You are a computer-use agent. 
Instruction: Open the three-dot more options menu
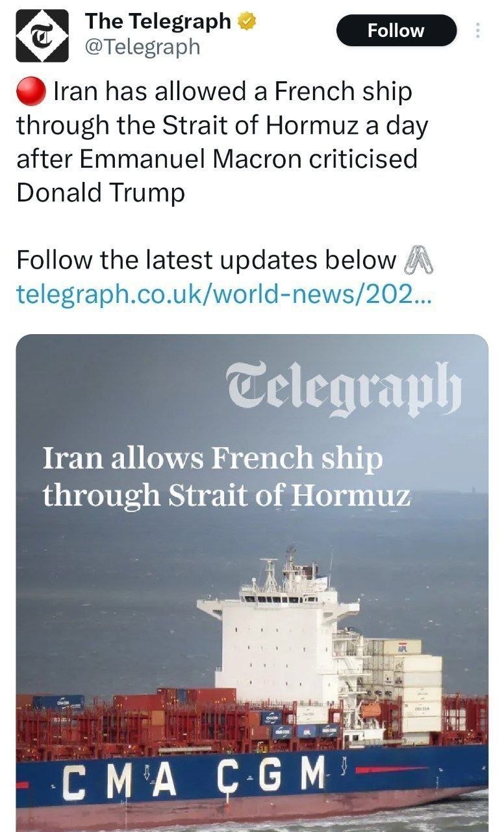(x=479, y=31)
